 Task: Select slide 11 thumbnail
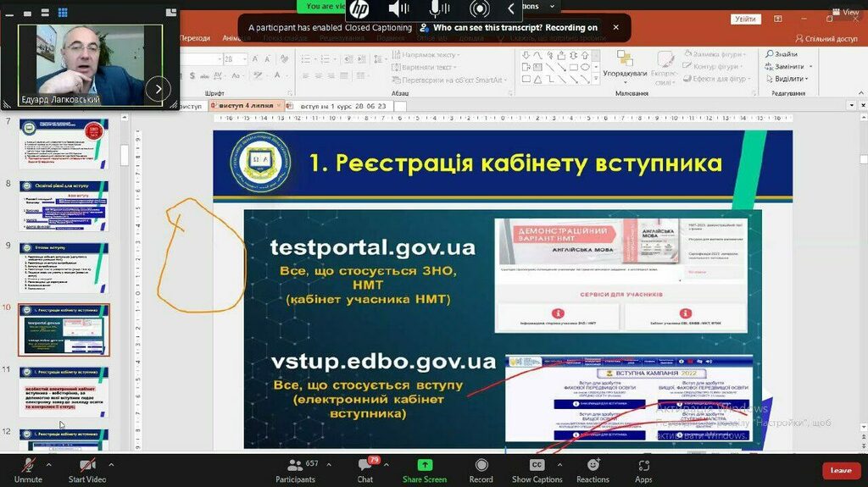click(64, 392)
